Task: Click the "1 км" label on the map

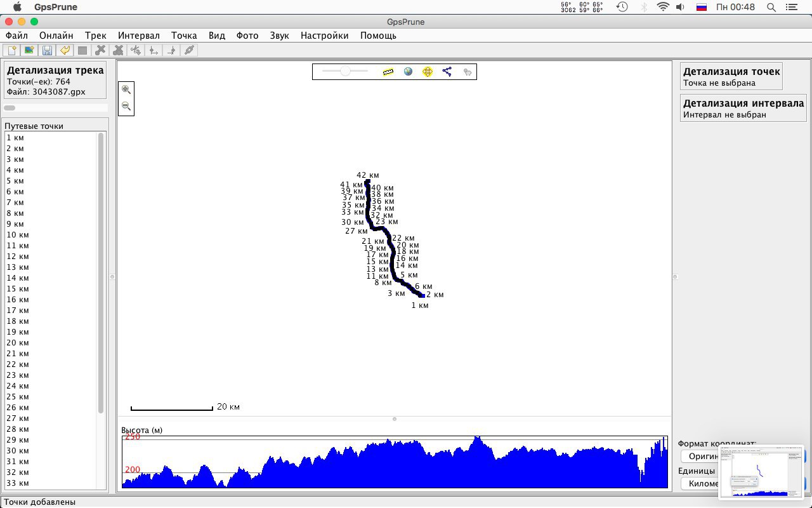Action: pos(420,305)
